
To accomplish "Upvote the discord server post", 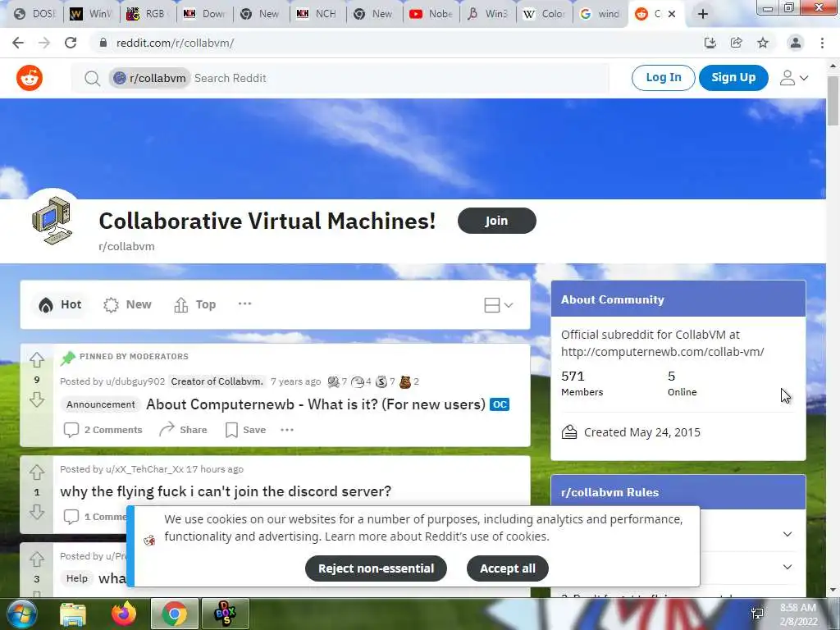I will tap(36, 472).
